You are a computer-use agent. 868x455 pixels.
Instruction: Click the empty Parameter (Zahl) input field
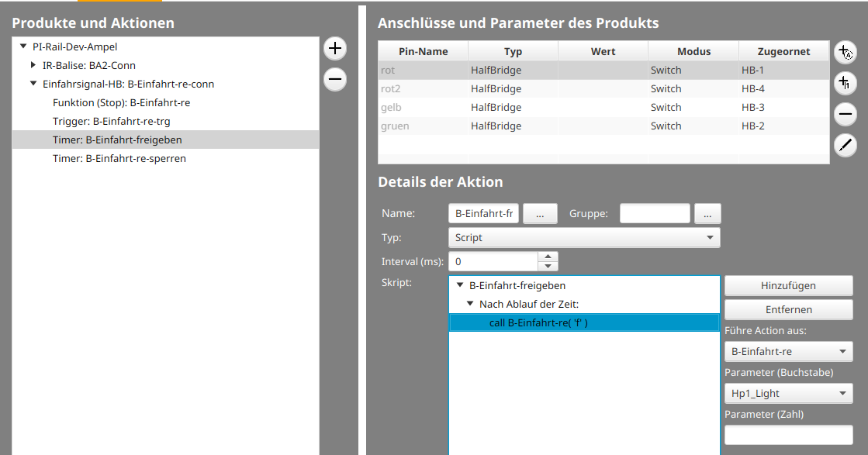788,434
